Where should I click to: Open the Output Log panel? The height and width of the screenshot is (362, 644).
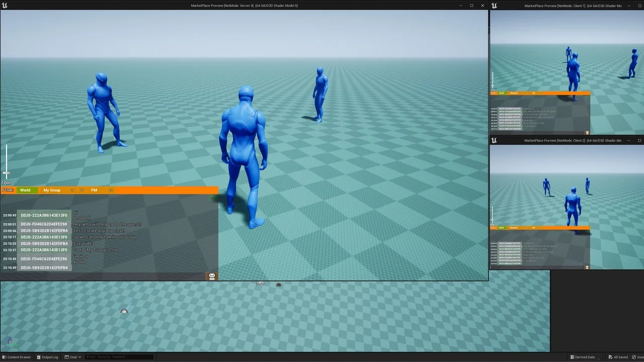coord(47,357)
